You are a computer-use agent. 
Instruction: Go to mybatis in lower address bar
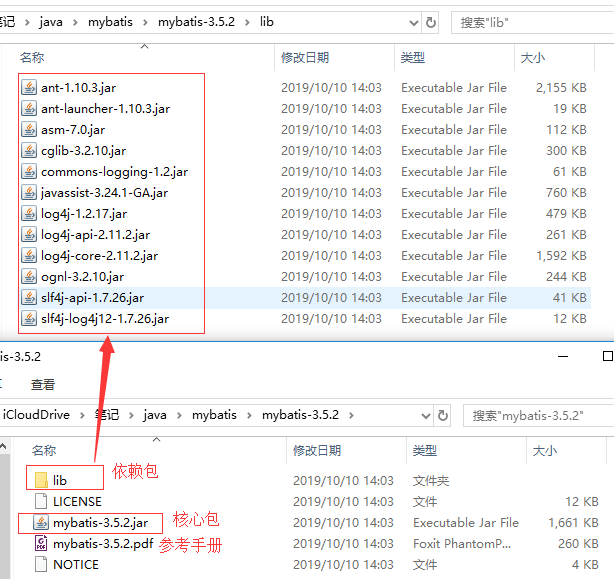(x=214, y=415)
